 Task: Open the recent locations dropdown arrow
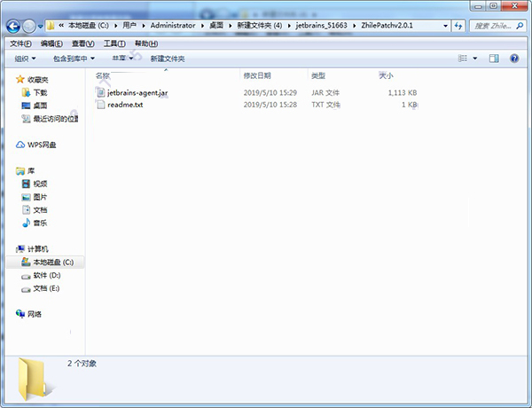click(x=41, y=26)
